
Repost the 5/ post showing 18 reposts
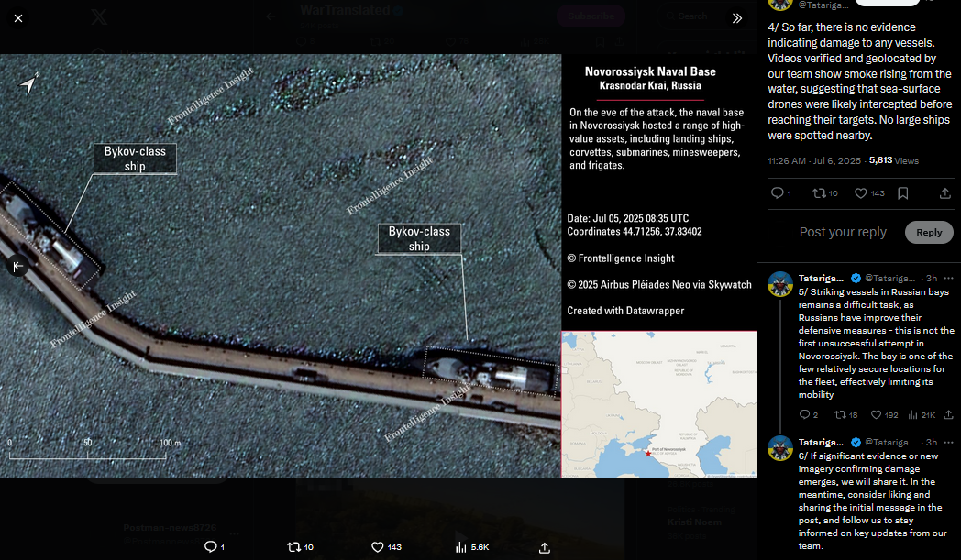(840, 415)
